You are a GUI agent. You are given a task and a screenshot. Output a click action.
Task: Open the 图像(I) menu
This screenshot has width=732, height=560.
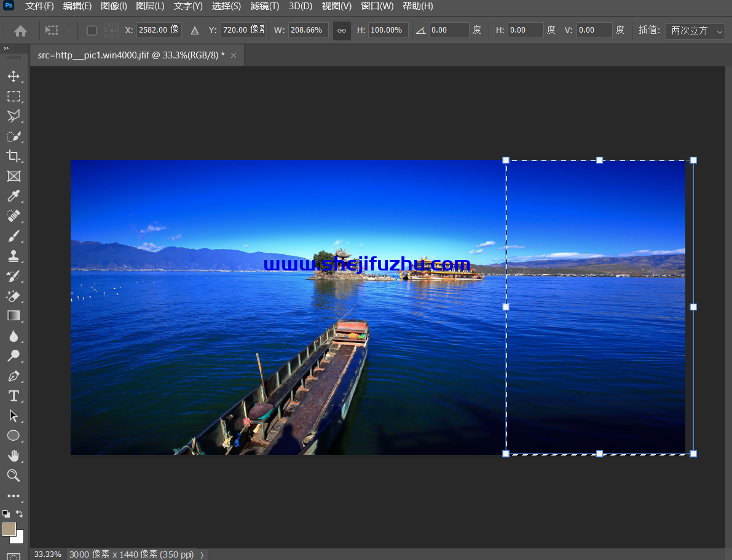pos(114,6)
